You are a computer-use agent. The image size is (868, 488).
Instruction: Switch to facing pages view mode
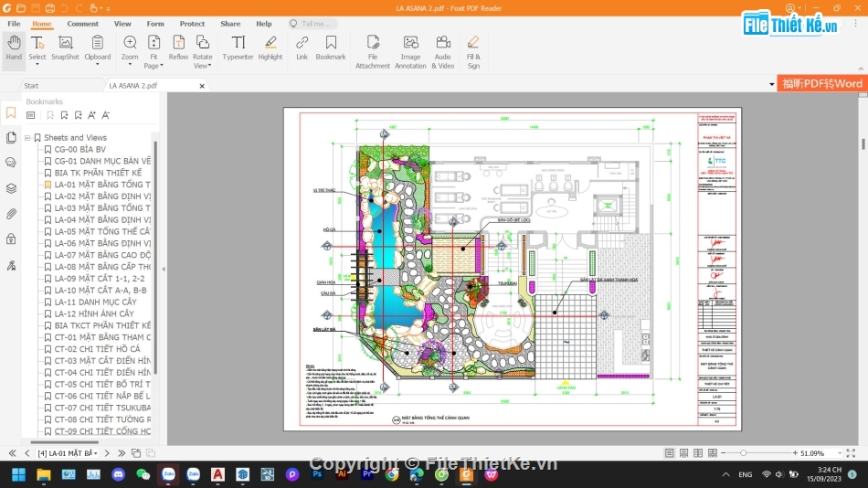tap(698, 453)
